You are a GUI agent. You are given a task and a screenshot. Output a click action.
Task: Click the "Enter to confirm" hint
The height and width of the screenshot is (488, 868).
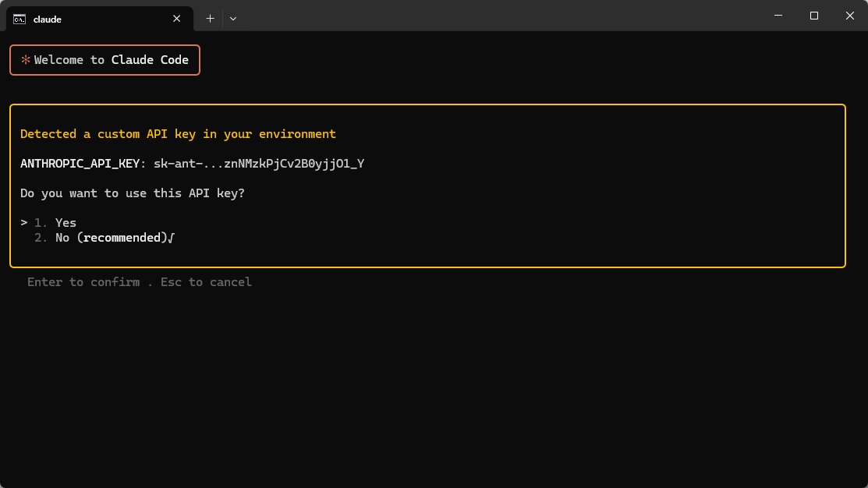coord(83,282)
